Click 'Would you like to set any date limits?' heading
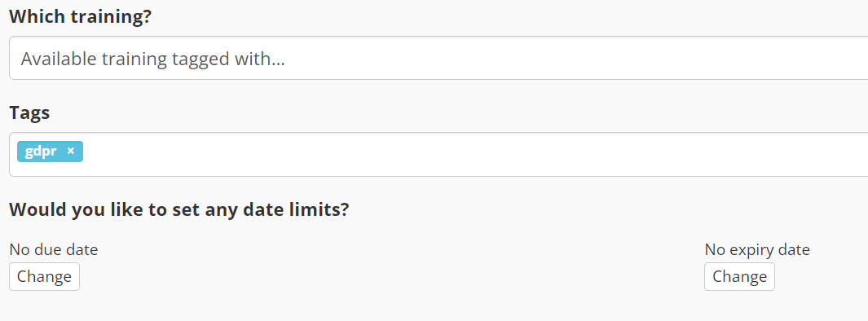Screen dimensions: 868x321 click(179, 209)
